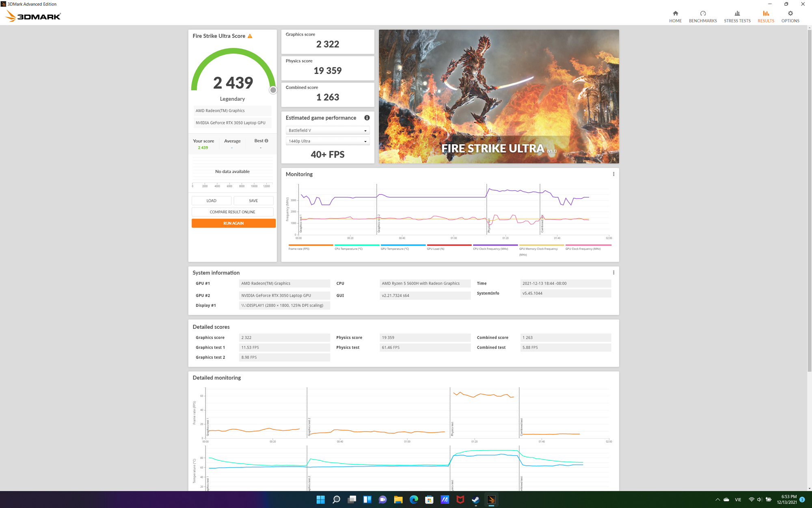Open the Monitoring panel options menu

pos(613,174)
